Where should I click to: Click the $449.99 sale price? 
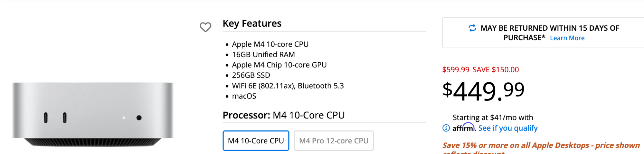point(483,91)
